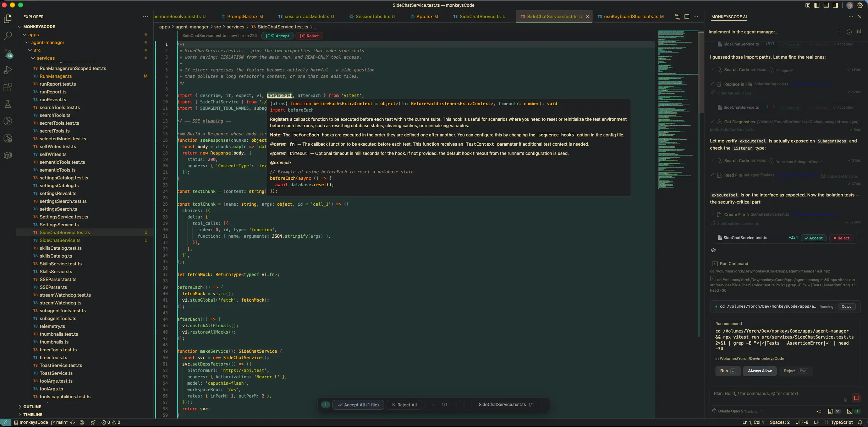This screenshot has width=868, height=427.
Task: Click the new chat plus icon
Action: 839,32
